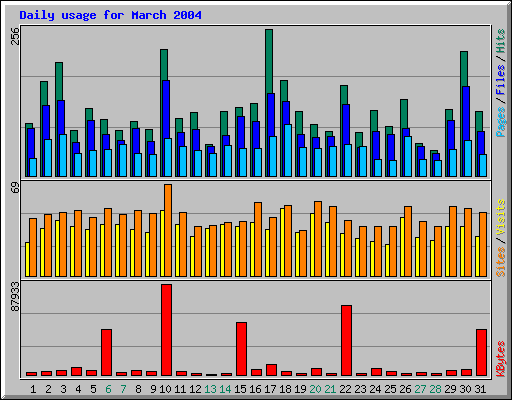Click day label "2" on the x-axis
The height and width of the screenshot is (400, 512).
48,389
